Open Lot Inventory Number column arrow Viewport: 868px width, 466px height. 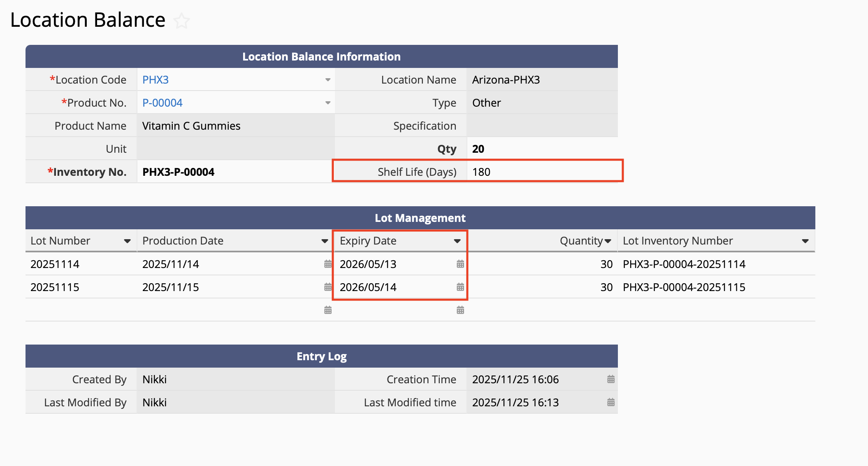805,241
